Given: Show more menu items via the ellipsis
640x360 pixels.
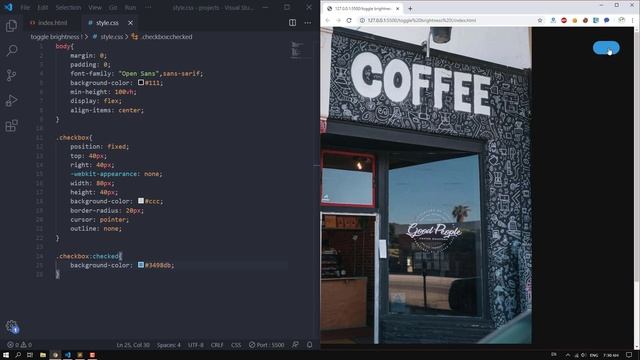Looking at the screenshot, I should click(x=148, y=7).
